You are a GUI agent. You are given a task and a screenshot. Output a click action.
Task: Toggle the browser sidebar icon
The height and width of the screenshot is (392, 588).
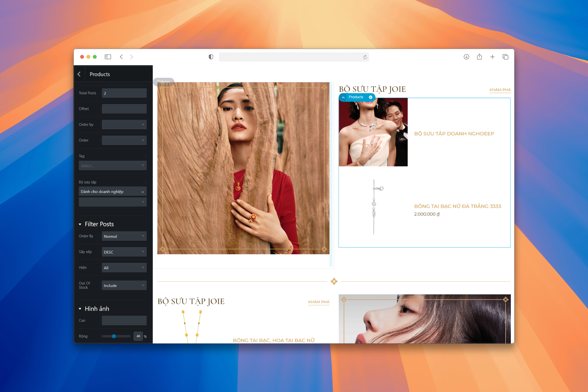[x=108, y=57]
